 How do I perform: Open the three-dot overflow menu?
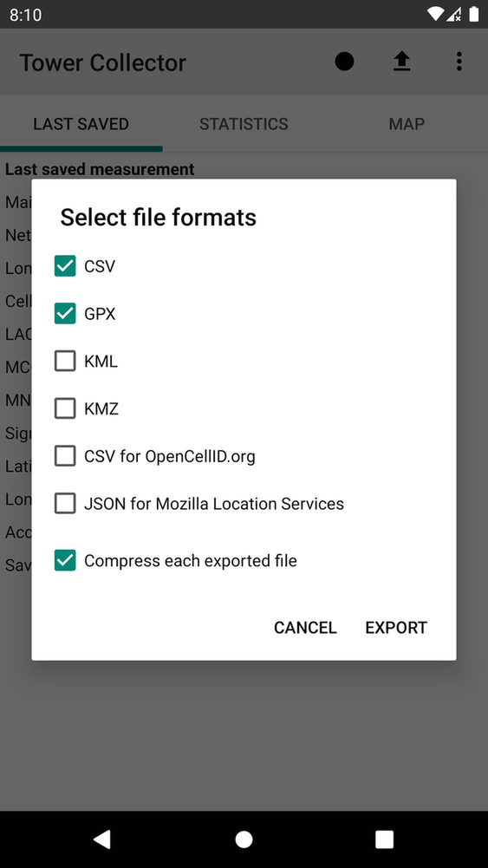(x=459, y=62)
